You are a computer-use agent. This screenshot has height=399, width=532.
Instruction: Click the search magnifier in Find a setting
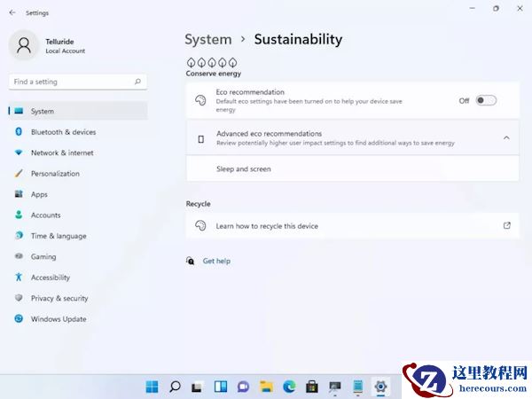point(137,82)
